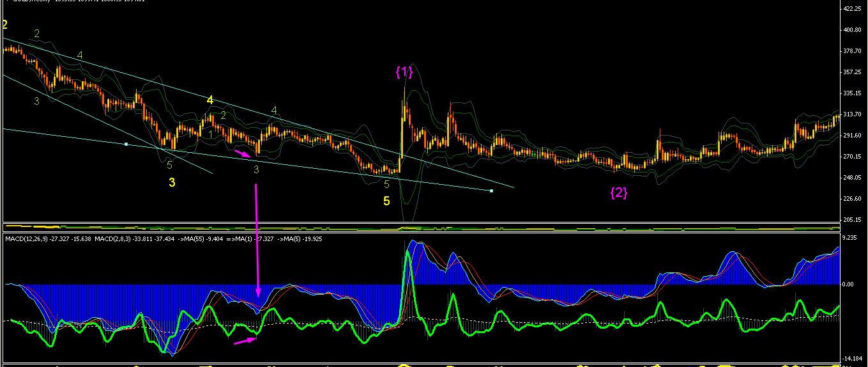868x367 pixels.
Task: Select the white trendline anchor point
Action: (126, 144)
